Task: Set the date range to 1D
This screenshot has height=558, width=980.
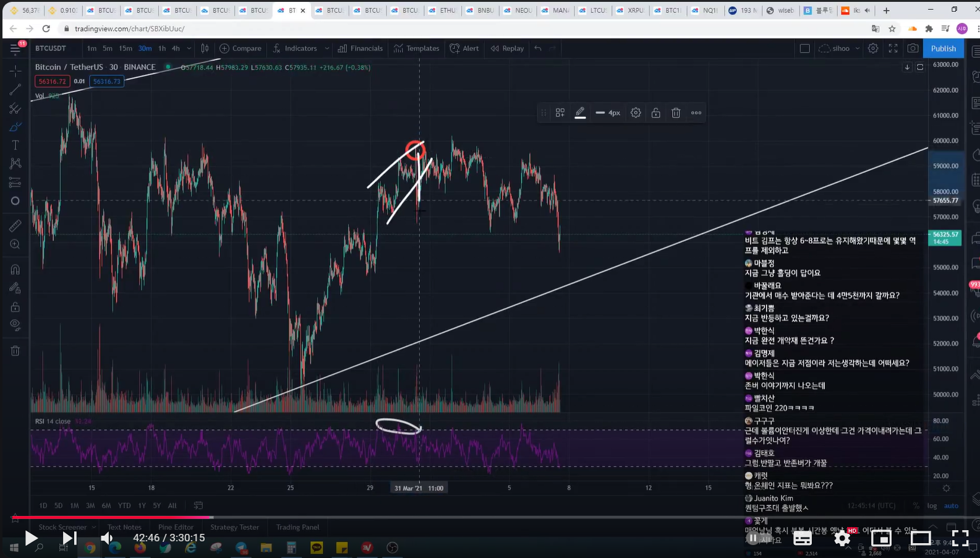Action: click(x=43, y=505)
